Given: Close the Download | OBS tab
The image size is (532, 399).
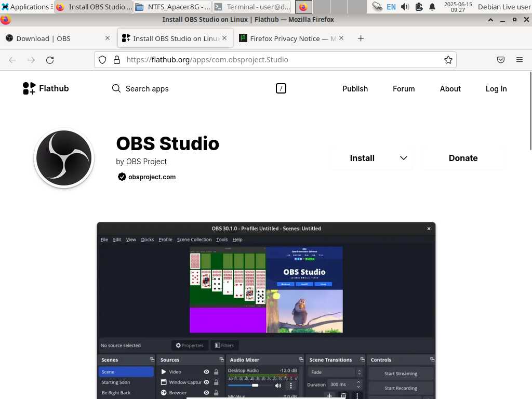Looking at the screenshot, I should click(x=108, y=38).
